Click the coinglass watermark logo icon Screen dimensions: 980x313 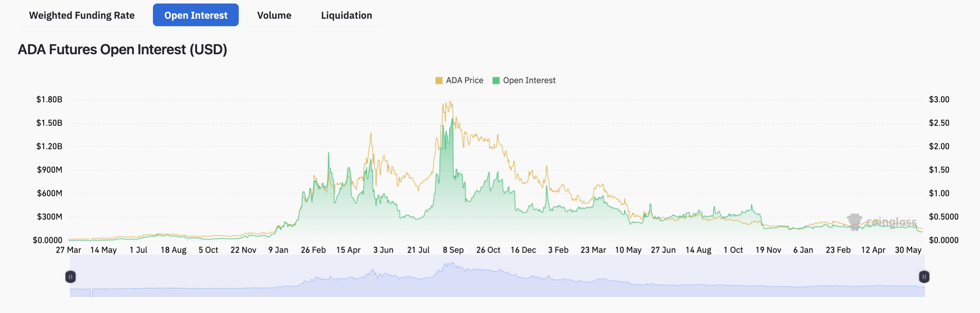(854, 222)
